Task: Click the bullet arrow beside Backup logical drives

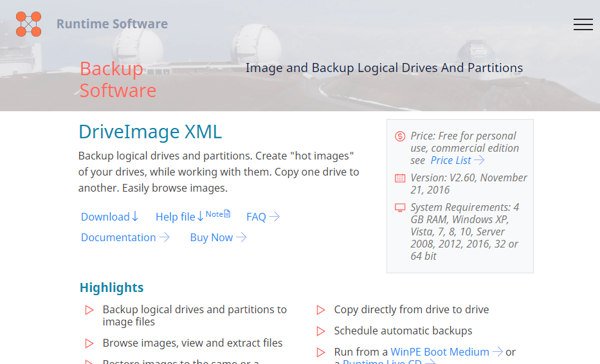Action: point(89,310)
